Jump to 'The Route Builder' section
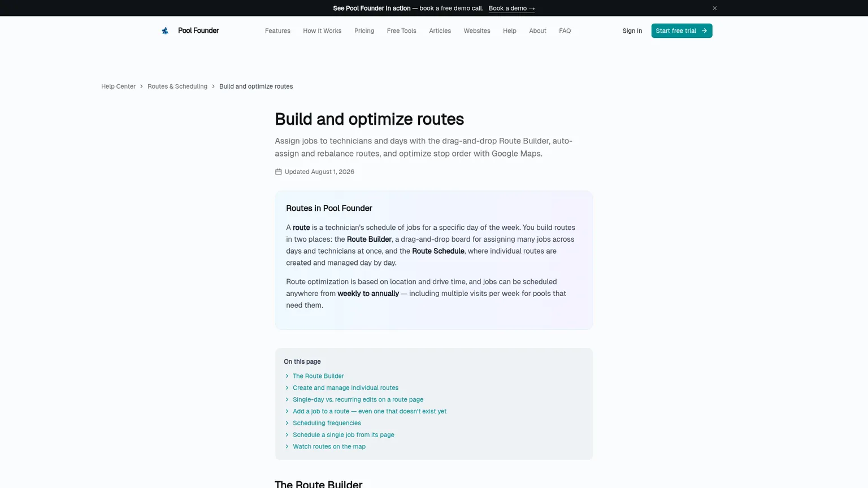This screenshot has width=868, height=488. tap(318, 376)
